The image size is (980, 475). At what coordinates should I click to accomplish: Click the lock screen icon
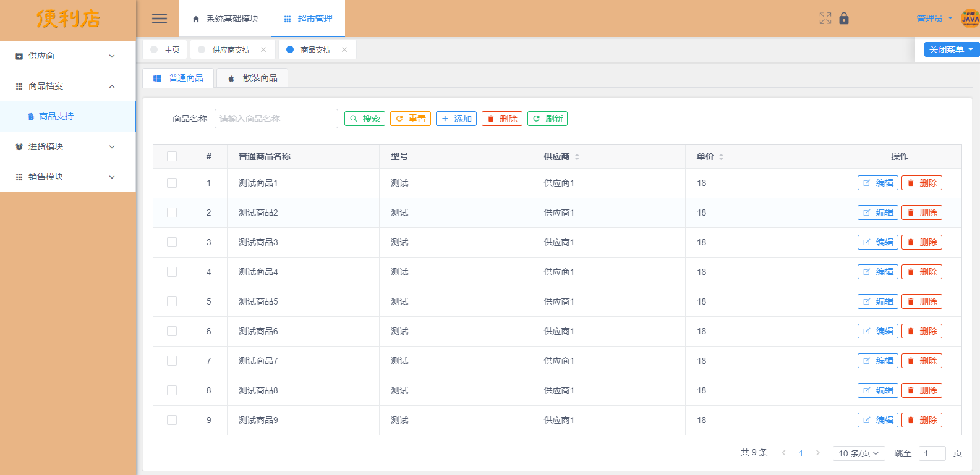pyautogui.click(x=844, y=19)
